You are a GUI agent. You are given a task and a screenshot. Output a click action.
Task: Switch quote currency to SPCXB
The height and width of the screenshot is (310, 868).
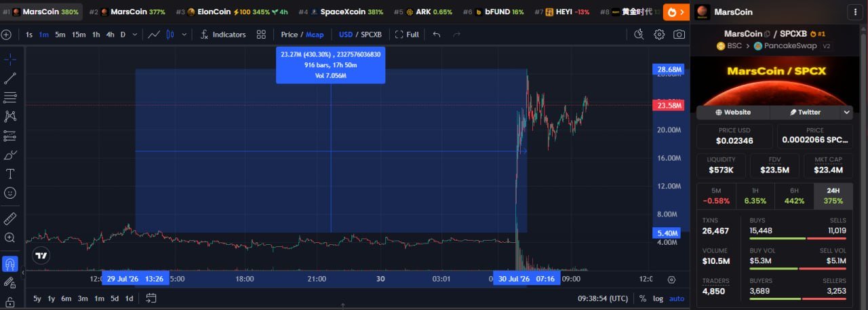(372, 35)
